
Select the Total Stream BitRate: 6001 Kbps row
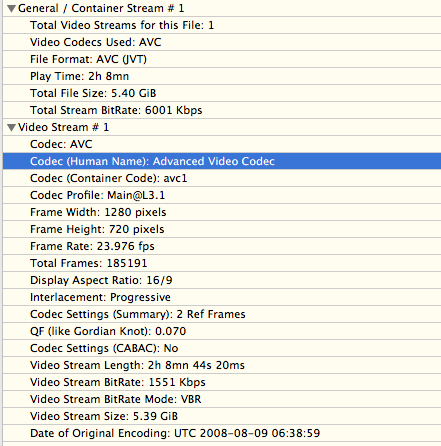[222, 110]
